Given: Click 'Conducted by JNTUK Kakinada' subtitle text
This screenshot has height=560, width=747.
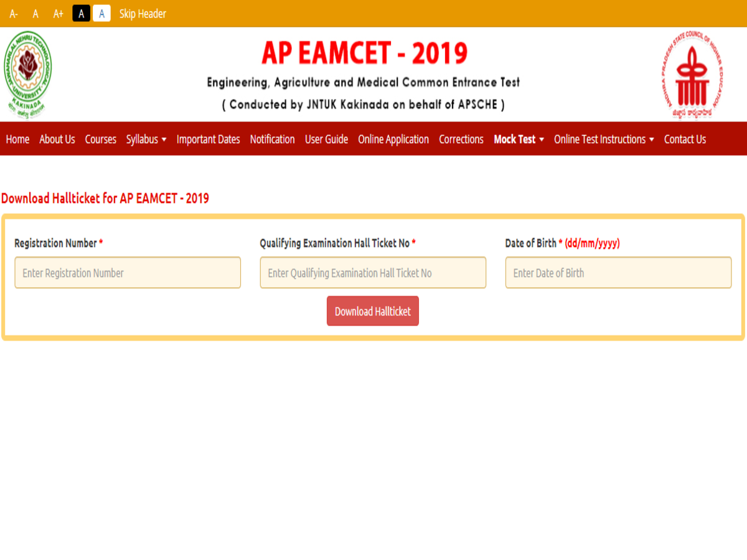Looking at the screenshot, I should coord(364,105).
